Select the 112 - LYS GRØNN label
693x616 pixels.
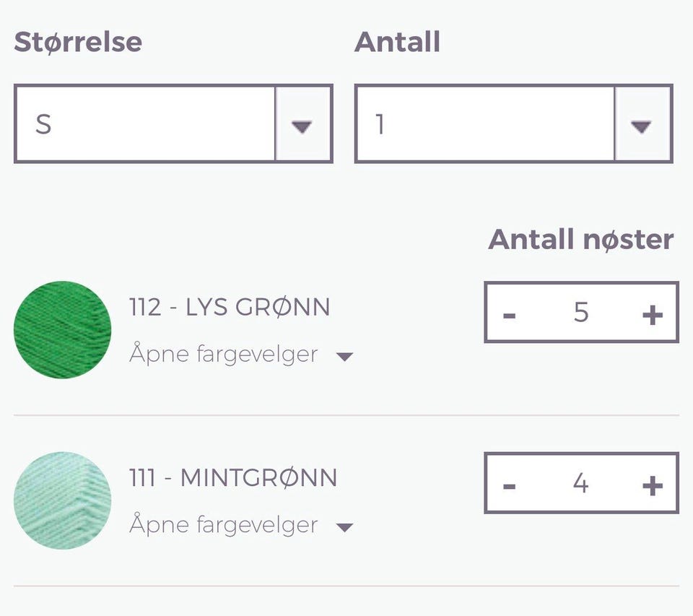click(x=230, y=308)
